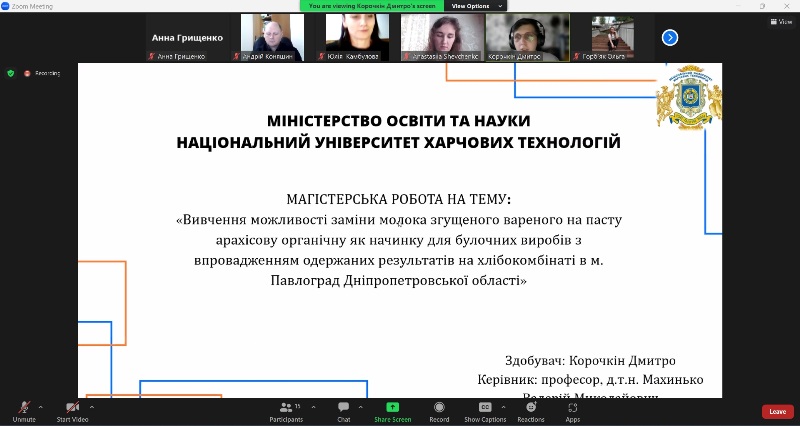Viewport: 800px width, 426px height.
Task: Click the Zoom Meeting title bar icon
Action: click(6, 6)
